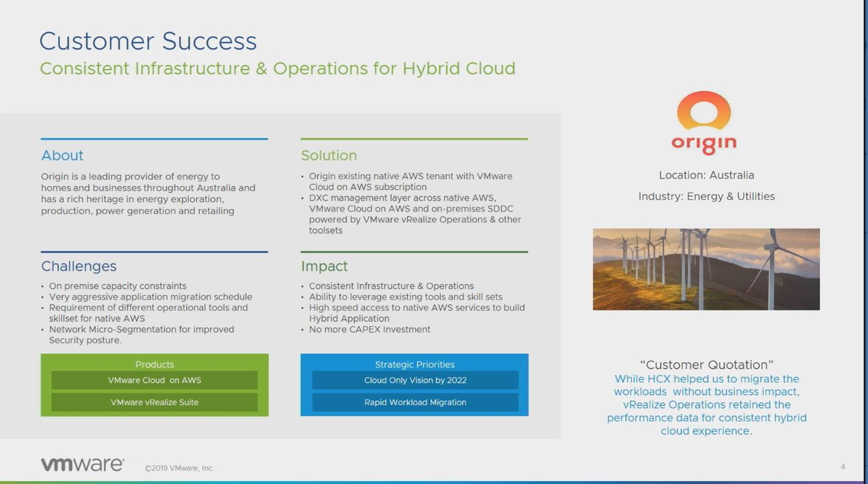Click the Solution heading

click(x=328, y=155)
